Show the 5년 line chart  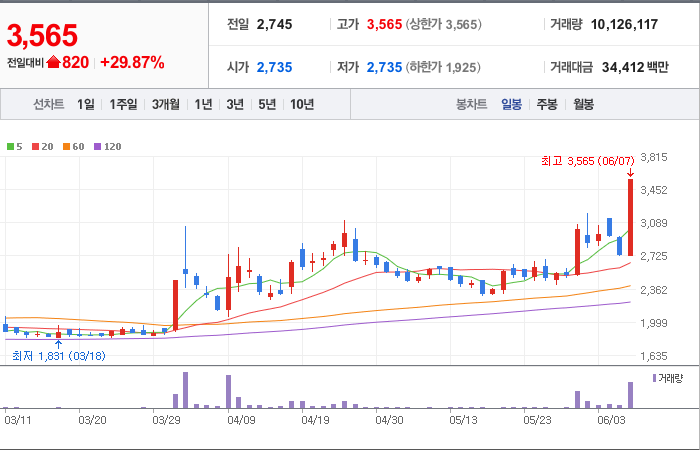267,104
